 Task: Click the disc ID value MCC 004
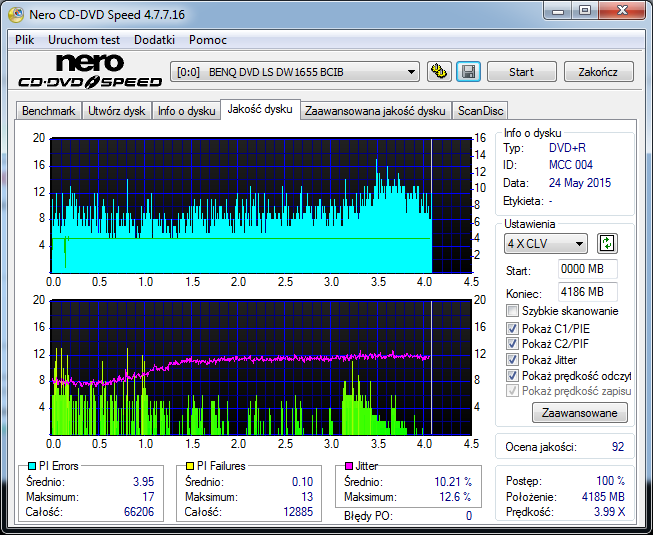pyautogui.click(x=571, y=165)
